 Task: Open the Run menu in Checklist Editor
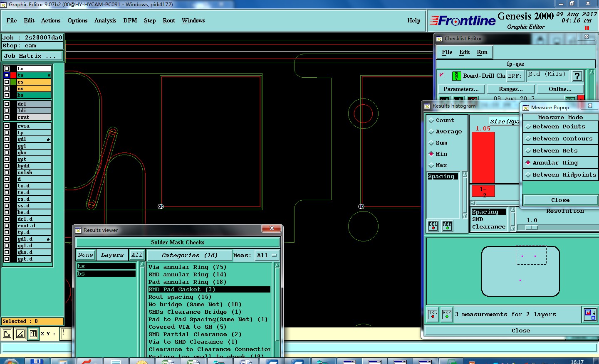tap(482, 52)
